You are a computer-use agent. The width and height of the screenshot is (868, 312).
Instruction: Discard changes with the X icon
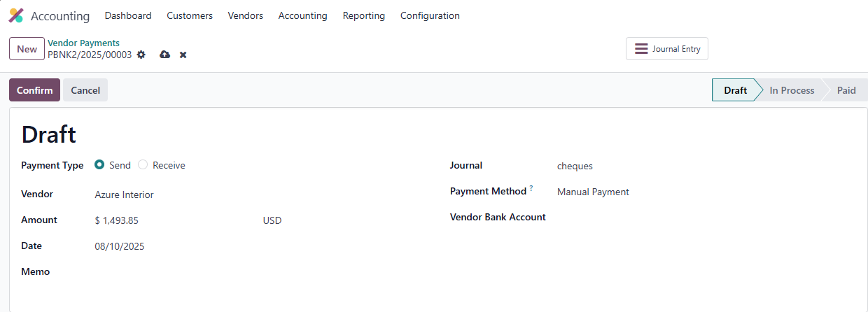pyautogui.click(x=183, y=55)
